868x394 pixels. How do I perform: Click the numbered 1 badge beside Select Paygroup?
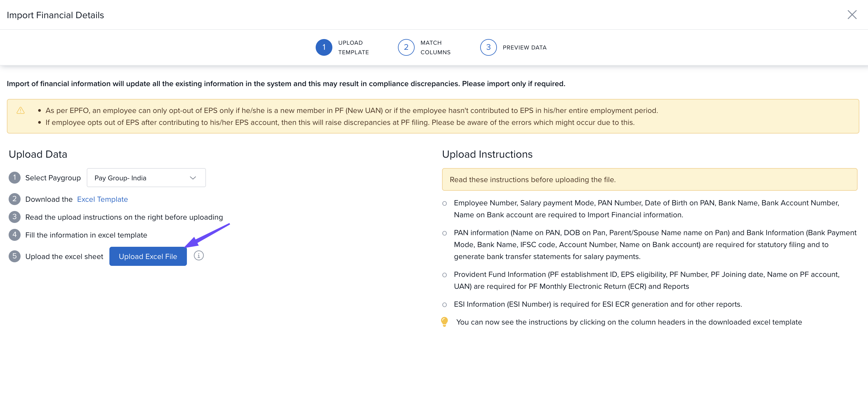coord(15,178)
